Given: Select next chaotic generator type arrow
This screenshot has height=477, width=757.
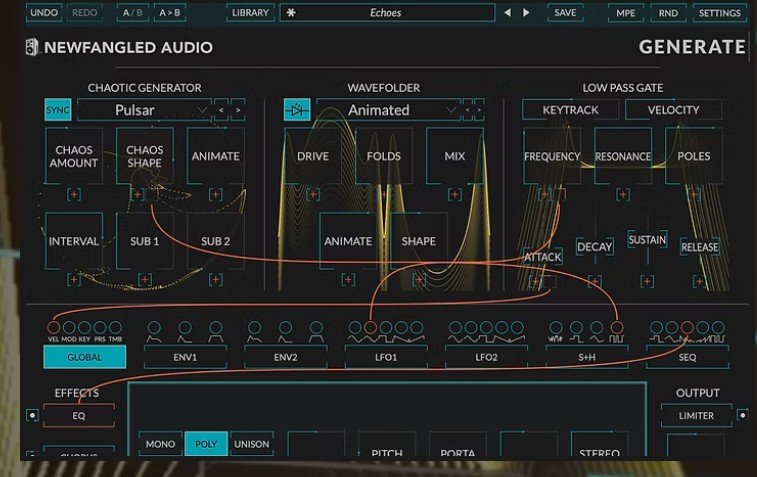Looking at the screenshot, I should pos(238,110).
